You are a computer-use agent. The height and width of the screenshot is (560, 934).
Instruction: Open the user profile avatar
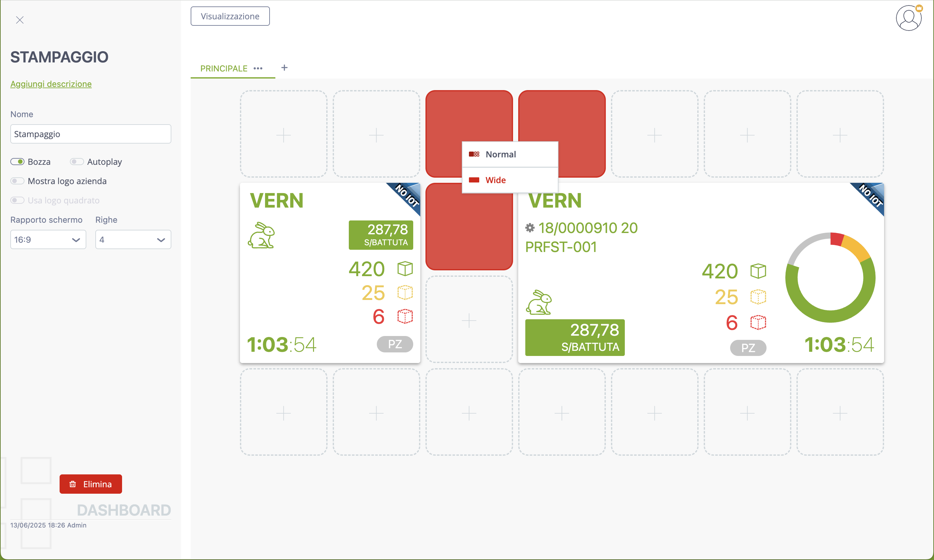pos(909,18)
